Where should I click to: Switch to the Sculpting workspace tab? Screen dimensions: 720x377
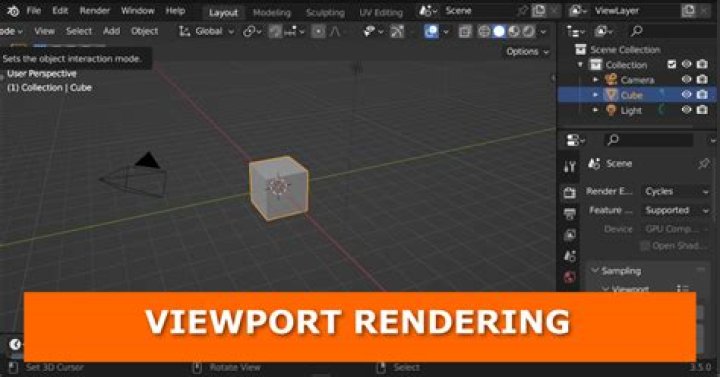pyautogui.click(x=325, y=12)
